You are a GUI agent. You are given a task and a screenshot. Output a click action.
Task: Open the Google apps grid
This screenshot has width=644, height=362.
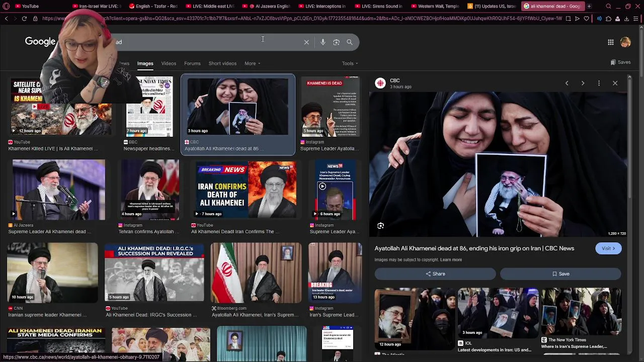point(610,42)
